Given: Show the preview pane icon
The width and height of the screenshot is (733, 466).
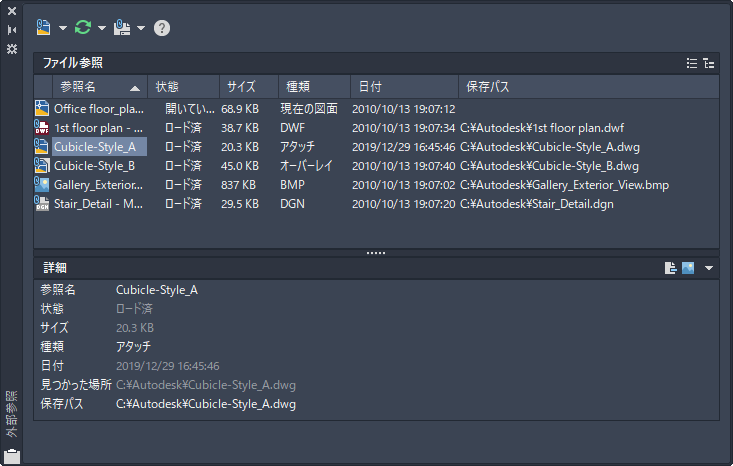Looking at the screenshot, I should [688, 268].
